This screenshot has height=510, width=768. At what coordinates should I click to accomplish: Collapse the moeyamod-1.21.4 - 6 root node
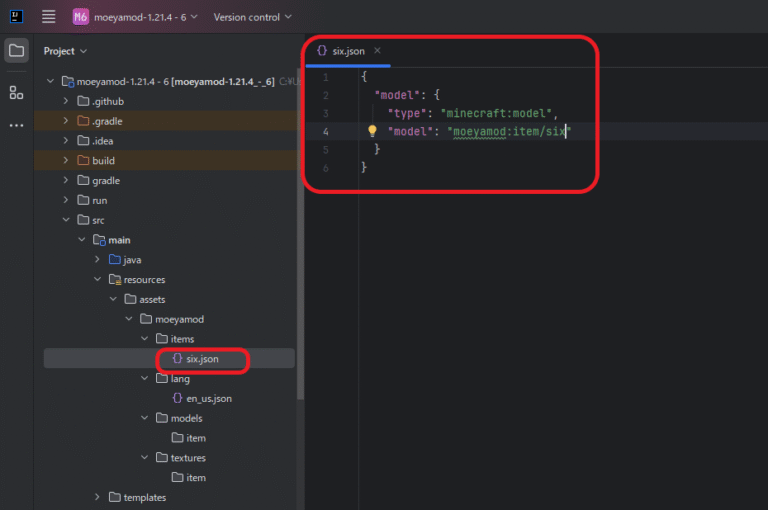[50, 81]
